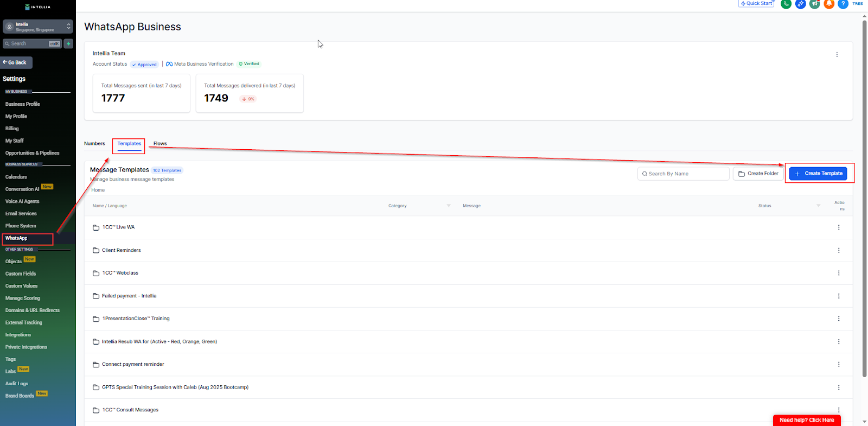Open External Tracking settings

tap(24, 323)
